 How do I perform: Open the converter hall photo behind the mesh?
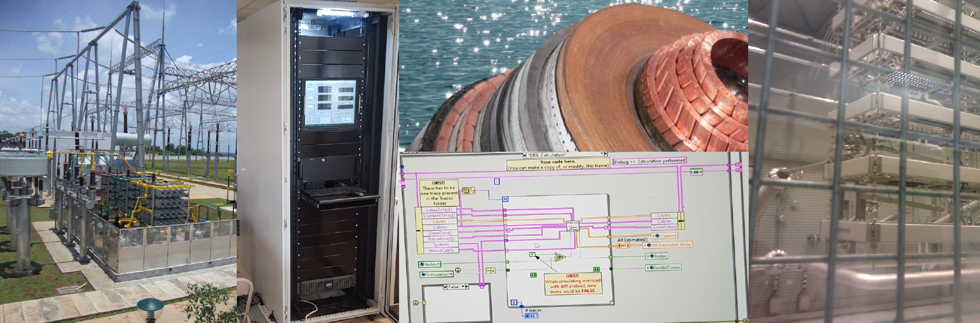tap(864, 161)
